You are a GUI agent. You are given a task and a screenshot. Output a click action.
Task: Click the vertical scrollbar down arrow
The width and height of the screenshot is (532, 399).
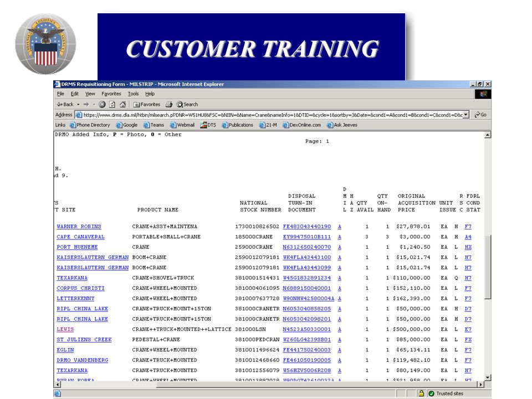[488, 377]
